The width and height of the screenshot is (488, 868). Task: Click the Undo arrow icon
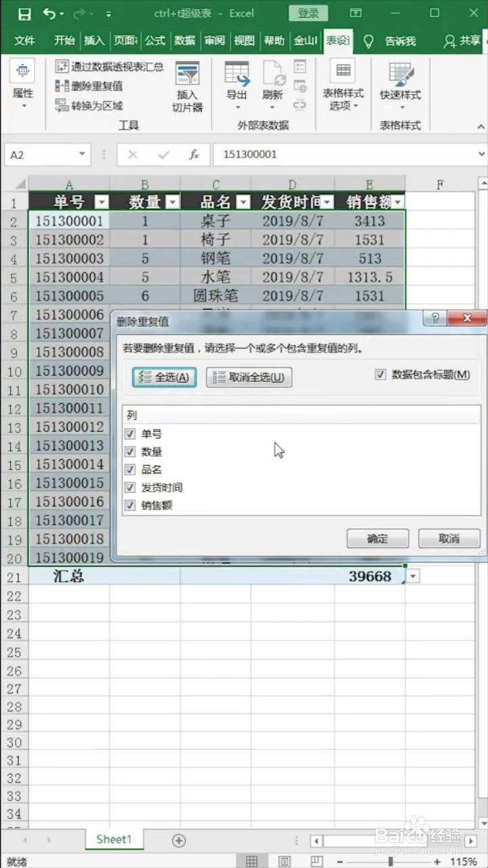pyautogui.click(x=49, y=14)
